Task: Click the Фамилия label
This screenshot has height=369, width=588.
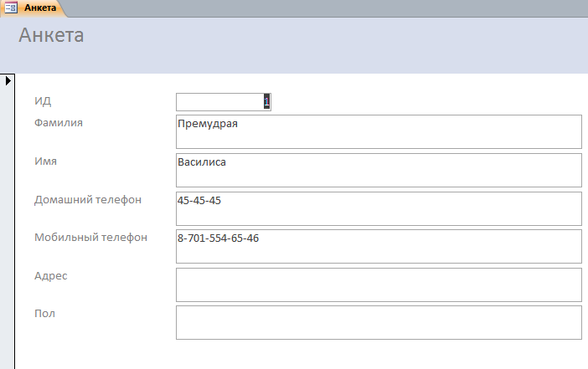Action: pos(59,122)
